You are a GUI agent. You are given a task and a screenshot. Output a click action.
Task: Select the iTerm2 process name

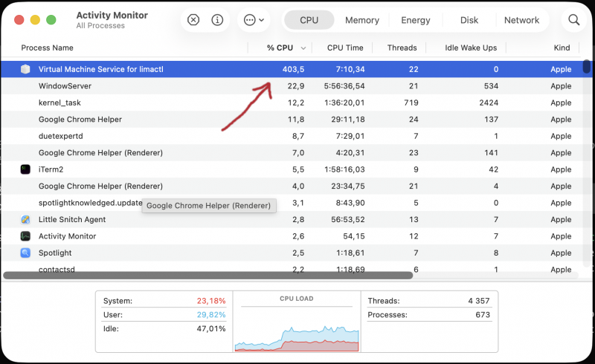click(x=51, y=169)
